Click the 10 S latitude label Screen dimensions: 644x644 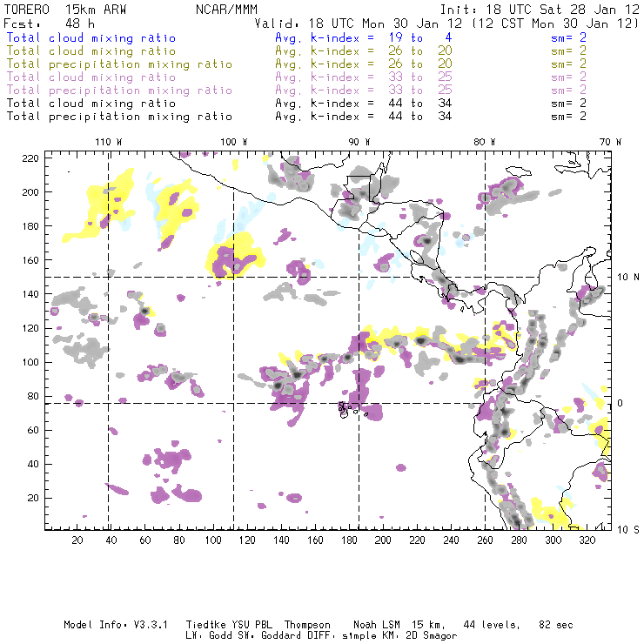(628, 530)
